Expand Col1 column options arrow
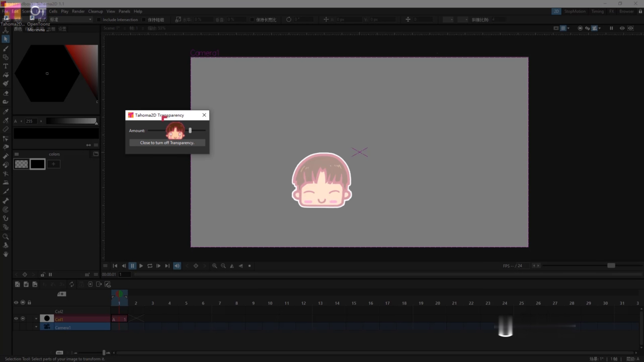 coord(36,319)
